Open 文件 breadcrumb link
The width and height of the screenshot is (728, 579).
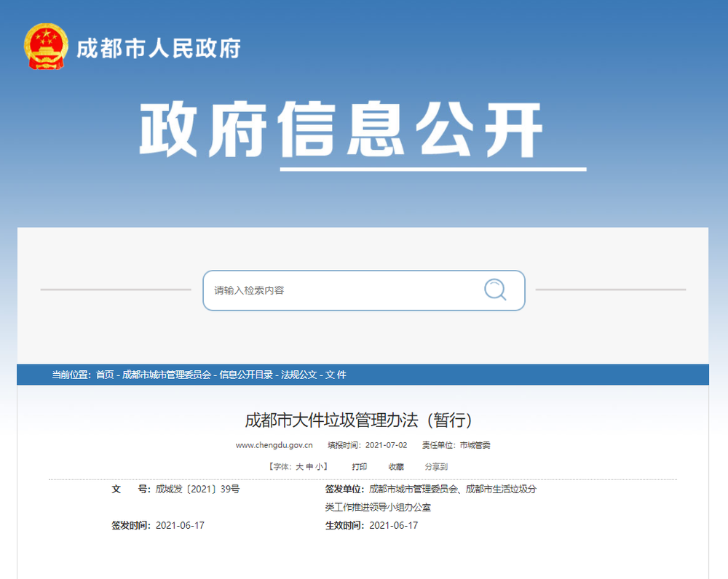(335, 375)
